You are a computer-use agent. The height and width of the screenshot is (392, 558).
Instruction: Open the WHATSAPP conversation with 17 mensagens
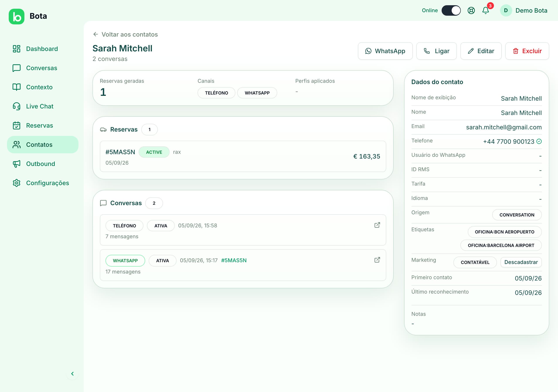click(243, 265)
